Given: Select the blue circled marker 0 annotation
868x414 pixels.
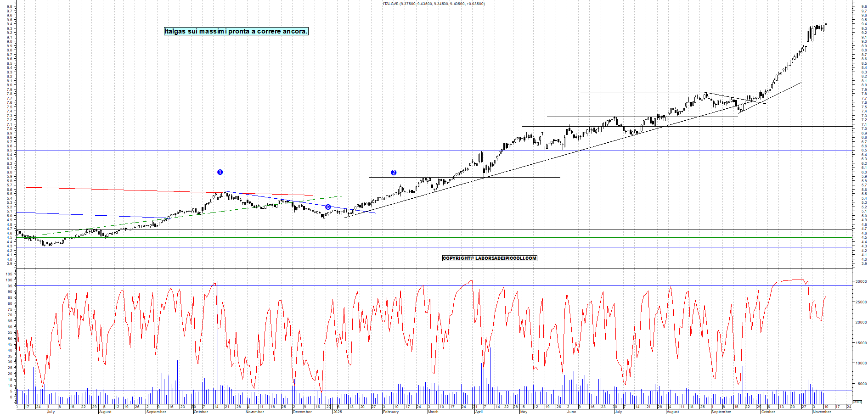Looking at the screenshot, I should coord(327,207).
